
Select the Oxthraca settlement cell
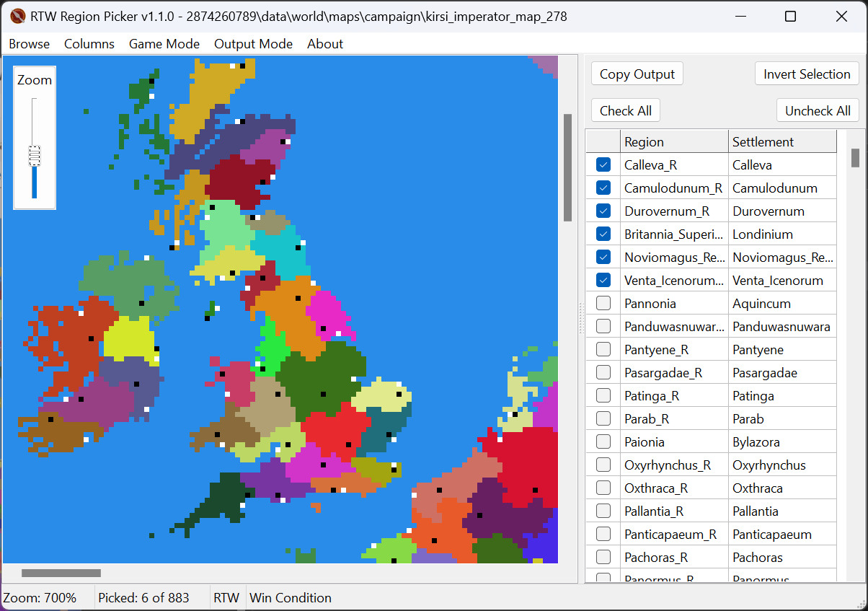click(x=782, y=488)
